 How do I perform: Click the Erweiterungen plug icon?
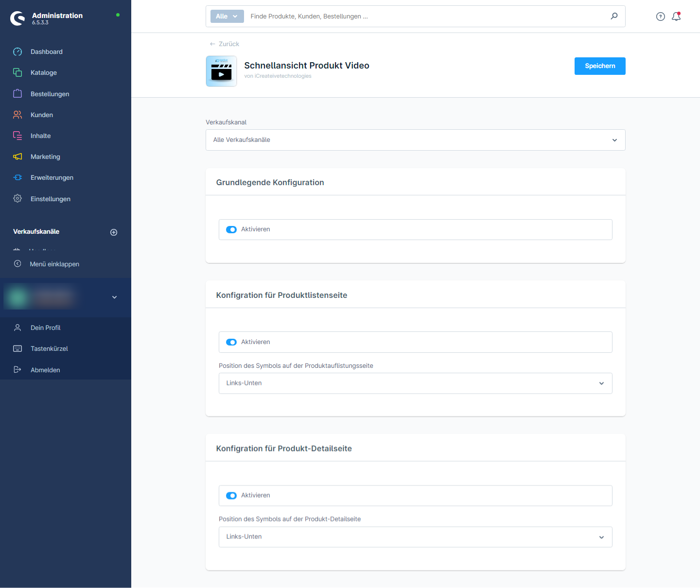click(17, 177)
